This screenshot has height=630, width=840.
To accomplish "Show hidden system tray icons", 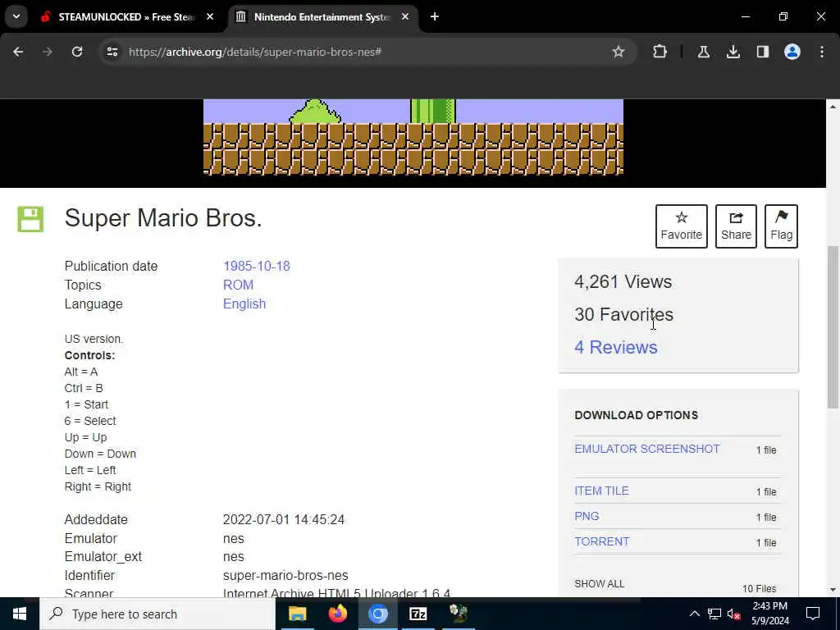I will pos(694,614).
